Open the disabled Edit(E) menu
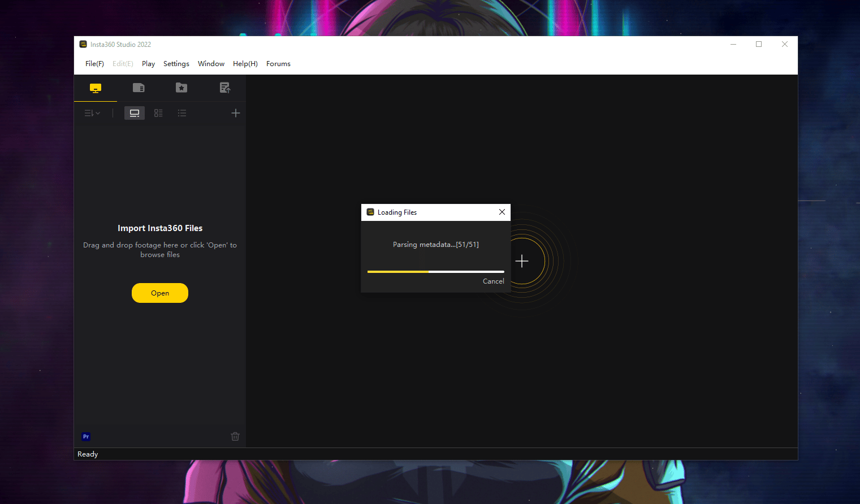Image resolution: width=860 pixels, height=504 pixels. (x=123, y=64)
